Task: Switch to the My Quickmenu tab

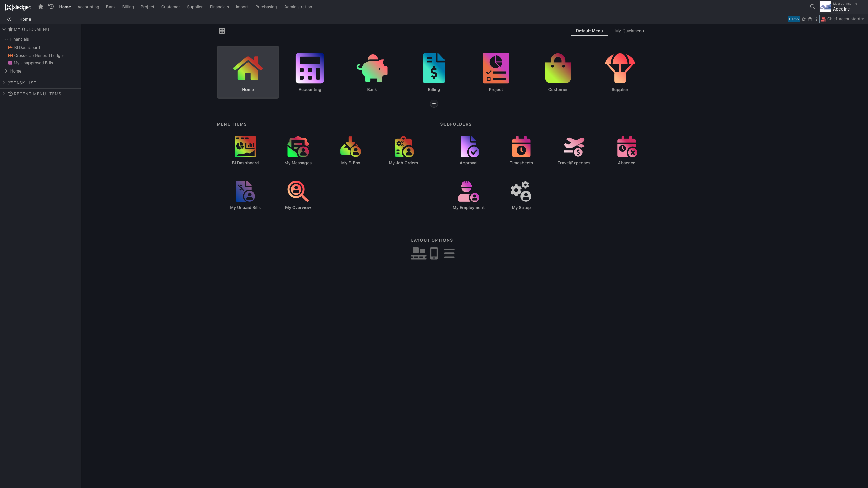Action: click(x=629, y=31)
